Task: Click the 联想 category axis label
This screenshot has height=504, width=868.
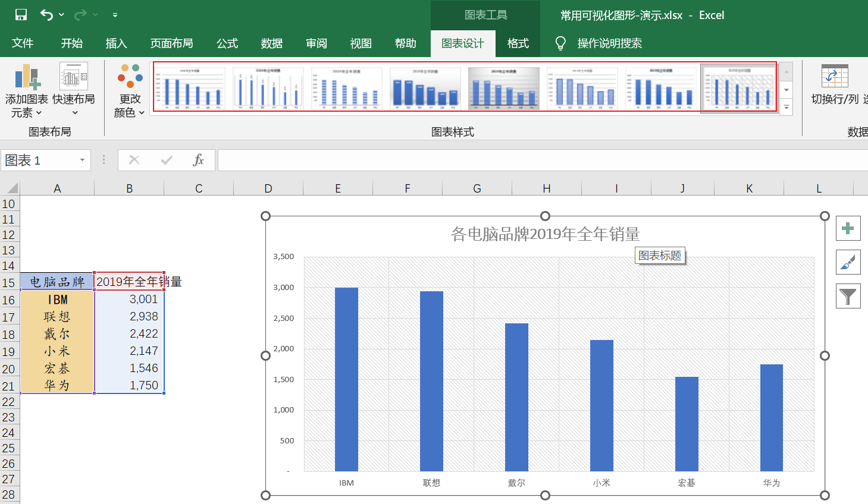Action: click(x=431, y=483)
